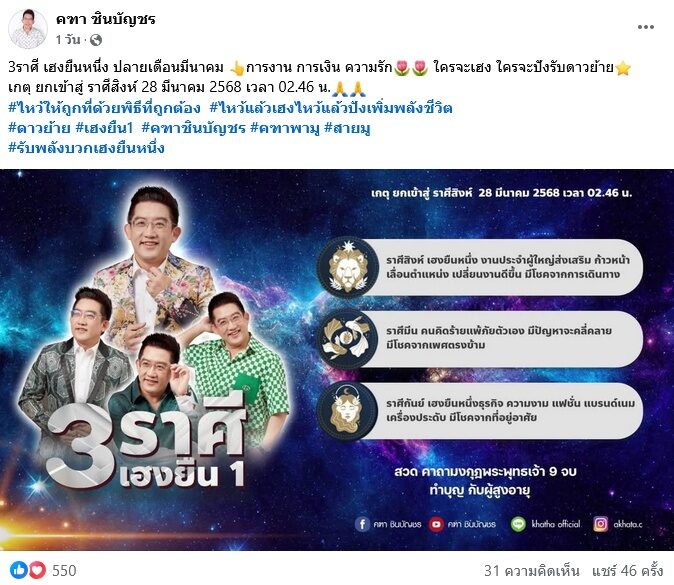674x585 pixels.
Task: Open hashtag #ดาวย้าย
Action: [x=39, y=128]
